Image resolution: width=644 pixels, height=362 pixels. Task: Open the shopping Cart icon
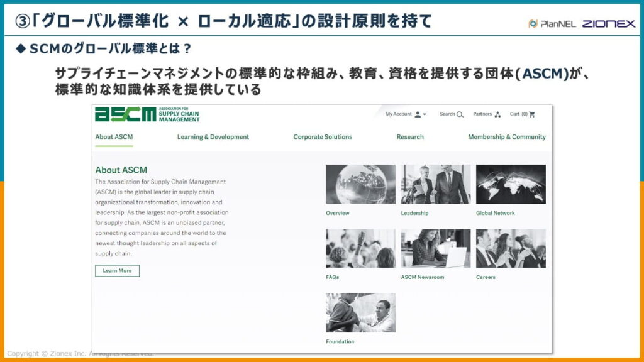tap(532, 115)
